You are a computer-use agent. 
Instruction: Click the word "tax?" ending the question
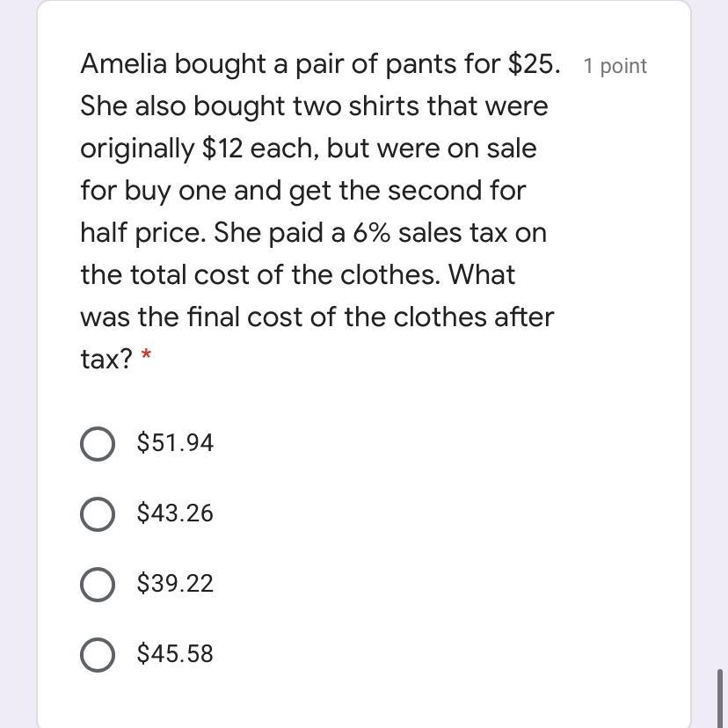[106, 359]
